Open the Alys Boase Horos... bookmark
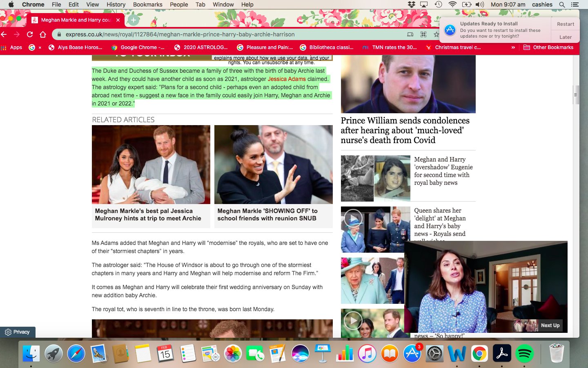588x368 pixels. point(76,47)
